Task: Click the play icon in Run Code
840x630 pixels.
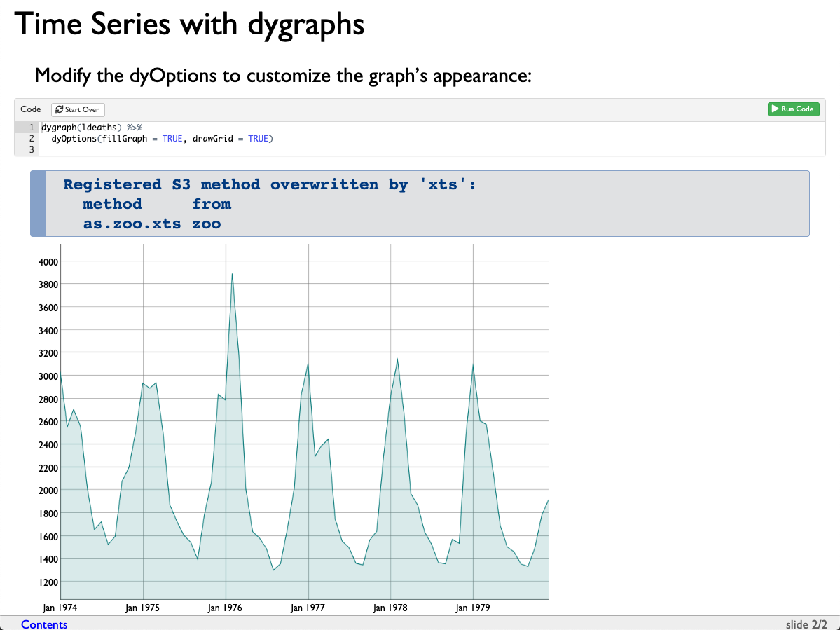Action: coord(775,109)
